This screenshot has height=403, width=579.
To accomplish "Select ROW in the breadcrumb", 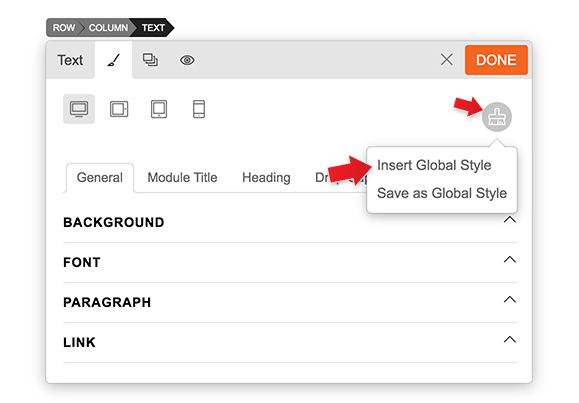I will pos(64,28).
